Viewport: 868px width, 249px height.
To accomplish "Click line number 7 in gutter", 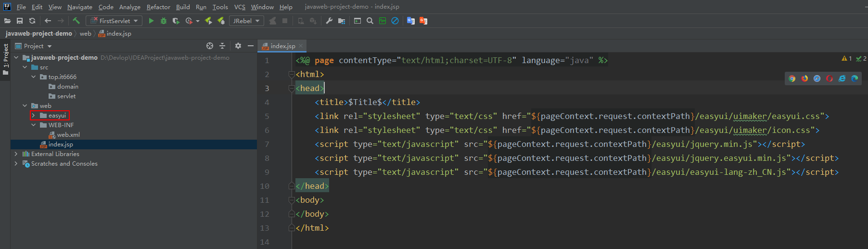I will coord(267,144).
